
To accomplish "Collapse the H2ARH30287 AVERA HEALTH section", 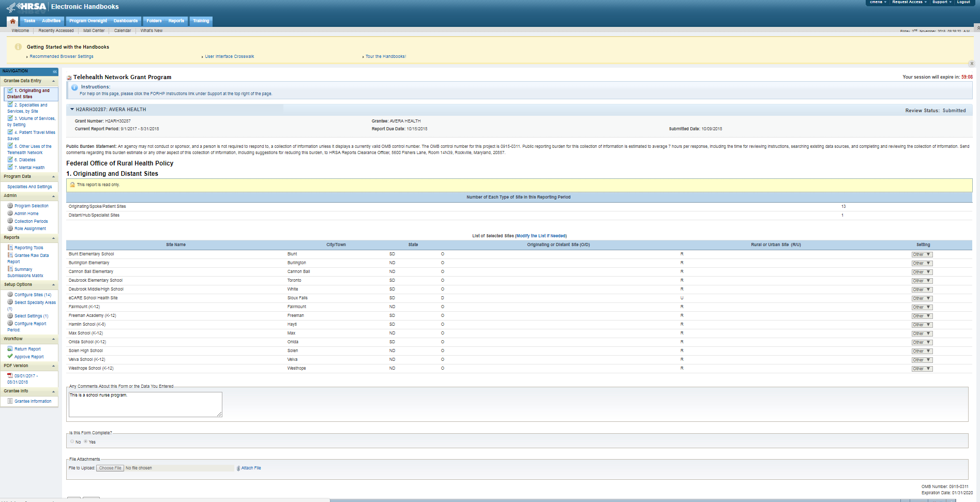I will pos(72,110).
